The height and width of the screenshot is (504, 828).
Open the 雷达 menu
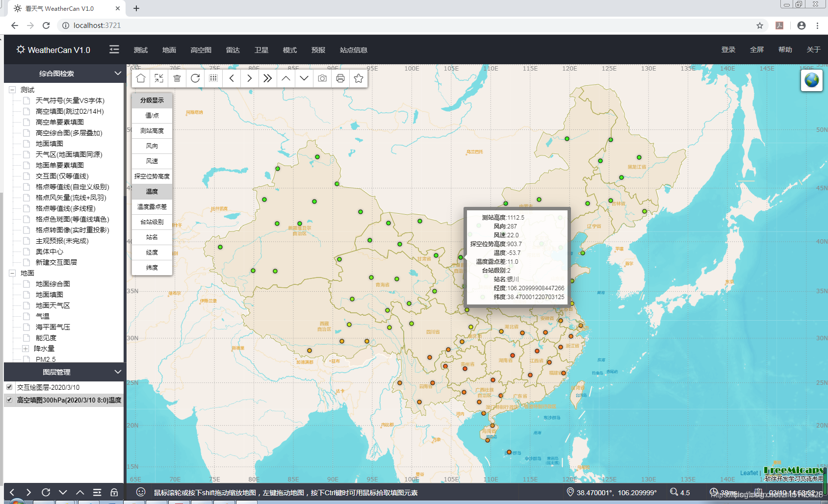click(x=233, y=50)
